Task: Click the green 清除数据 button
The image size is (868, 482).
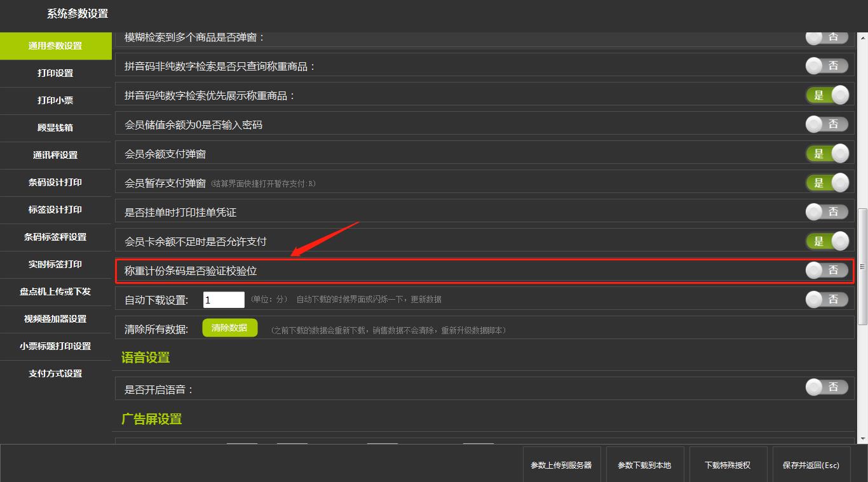Action: pyautogui.click(x=229, y=328)
